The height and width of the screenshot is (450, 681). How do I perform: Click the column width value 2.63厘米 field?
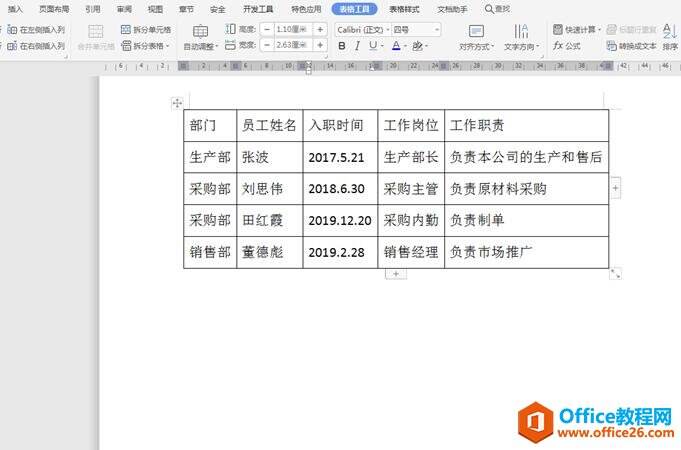[294, 45]
